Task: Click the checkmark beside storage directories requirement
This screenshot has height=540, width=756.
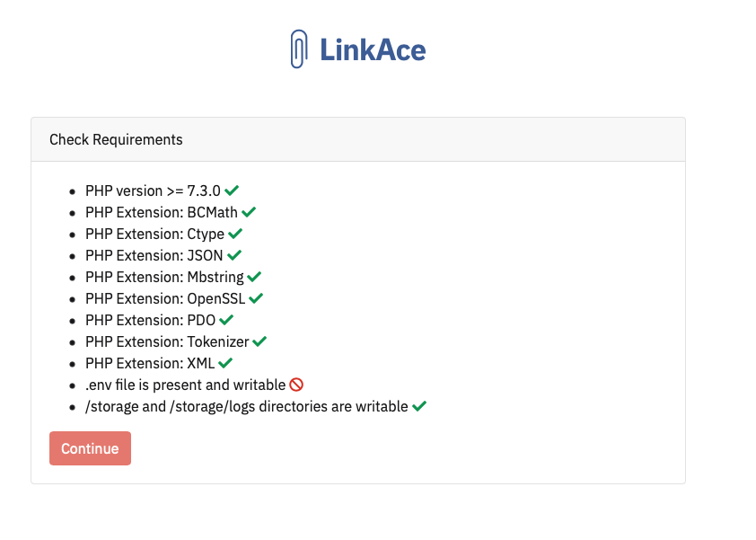Action: (x=418, y=405)
